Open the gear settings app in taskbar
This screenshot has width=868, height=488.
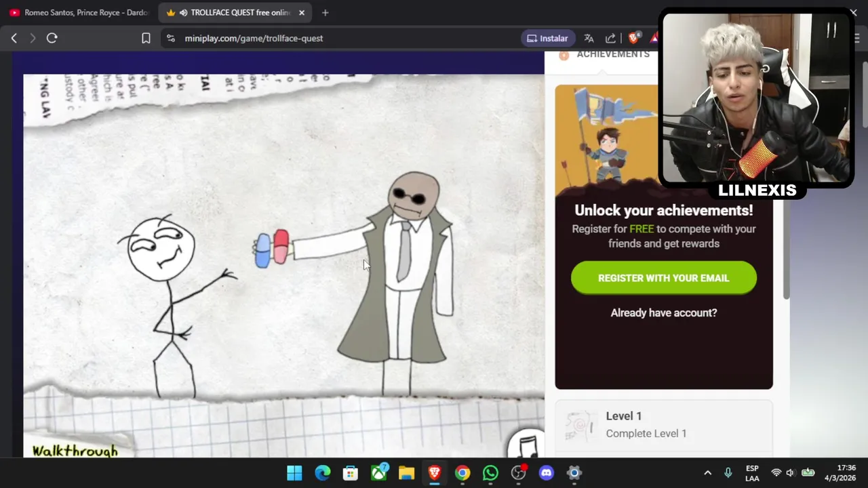[x=574, y=473]
